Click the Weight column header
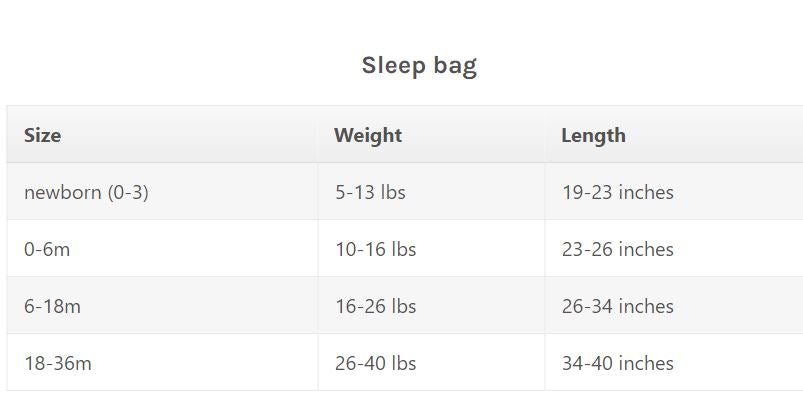 click(368, 135)
